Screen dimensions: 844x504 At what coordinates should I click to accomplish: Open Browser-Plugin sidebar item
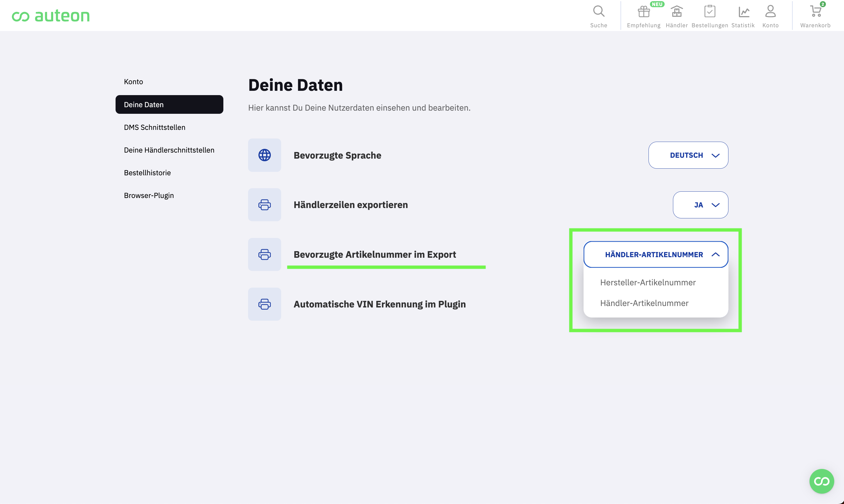(149, 195)
